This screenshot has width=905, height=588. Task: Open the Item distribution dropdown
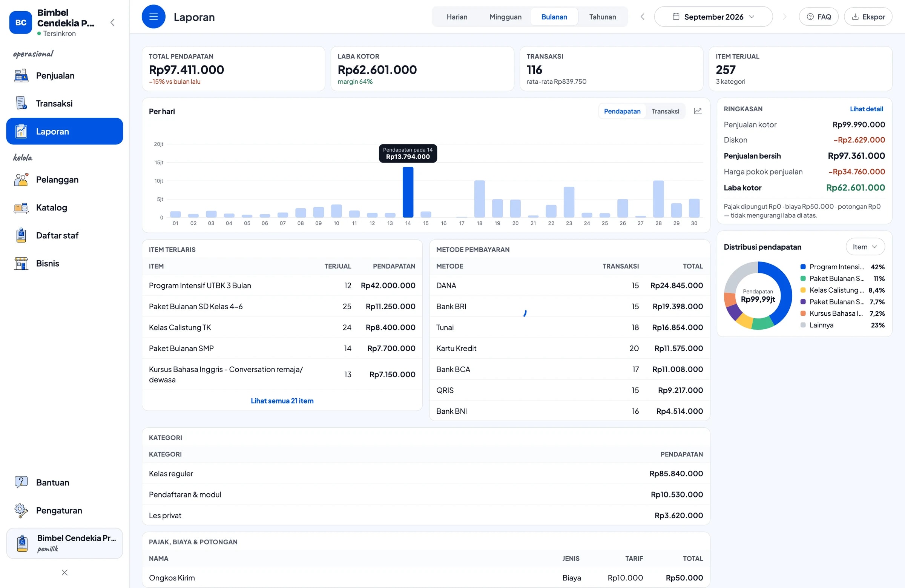(865, 247)
